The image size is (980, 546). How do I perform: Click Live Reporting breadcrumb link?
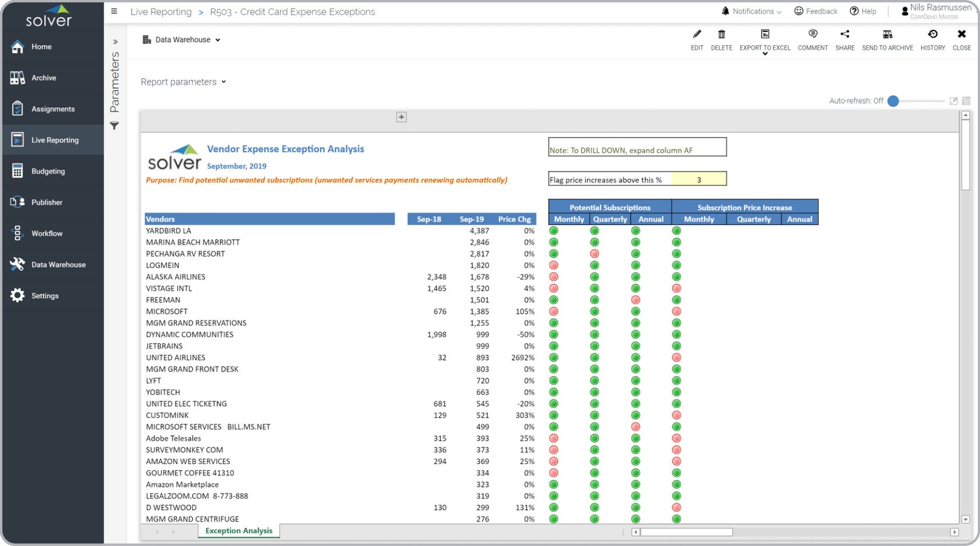pos(161,12)
